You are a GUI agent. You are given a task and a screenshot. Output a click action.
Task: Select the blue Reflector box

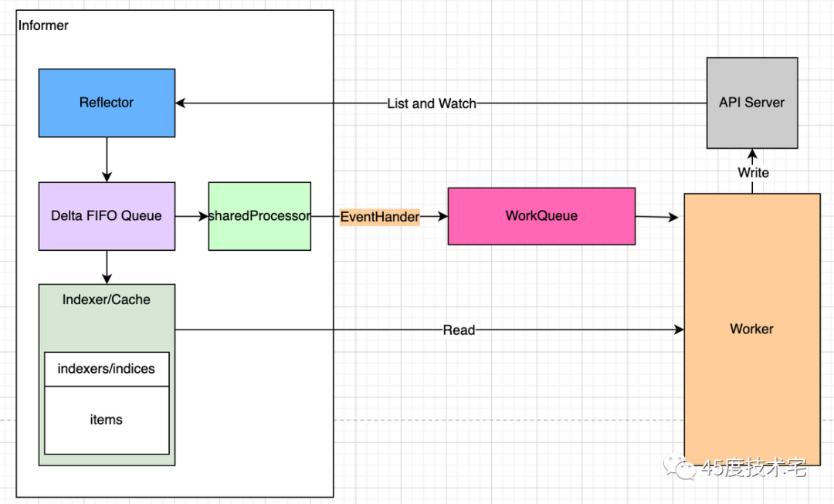click(107, 103)
